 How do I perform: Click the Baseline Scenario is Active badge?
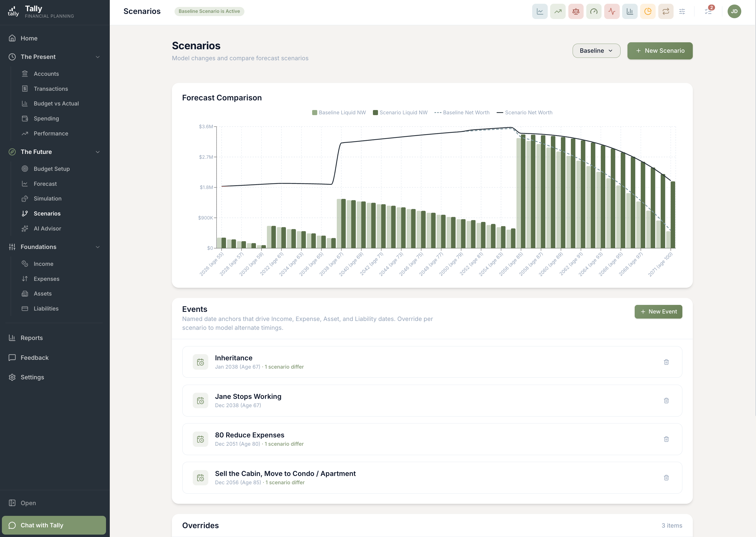click(x=209, y=11)
